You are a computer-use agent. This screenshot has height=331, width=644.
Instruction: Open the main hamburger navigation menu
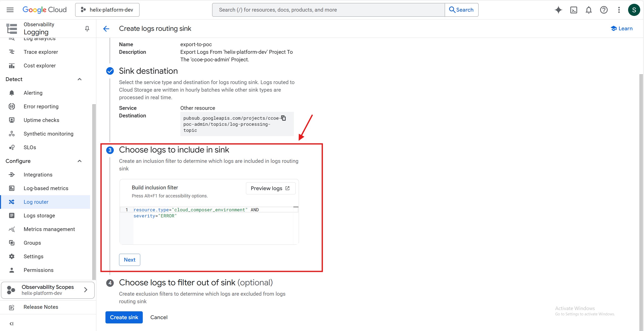(x=10, y=10)
